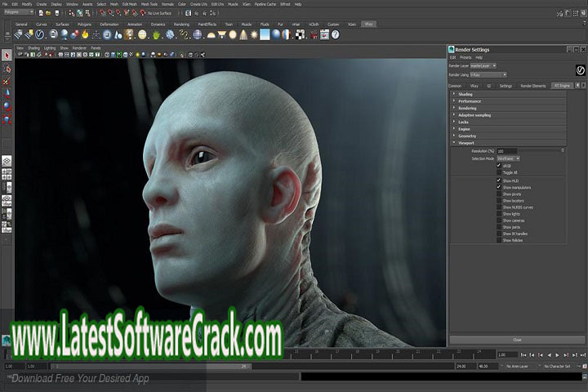
Task: Click the fire icon on the VRay shelf
Action: coord(86,35)
